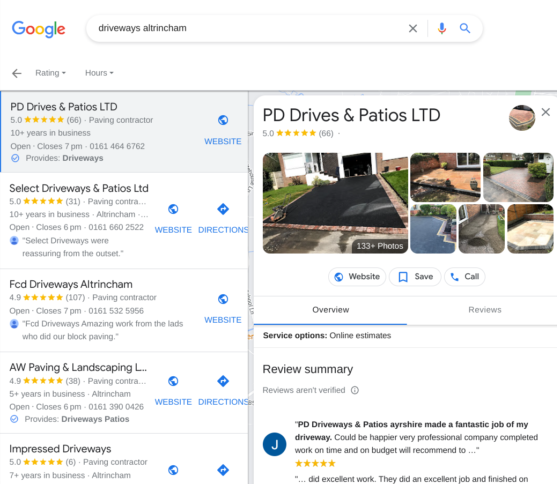
Task: Click the Review summary heading
Action: 308,369
